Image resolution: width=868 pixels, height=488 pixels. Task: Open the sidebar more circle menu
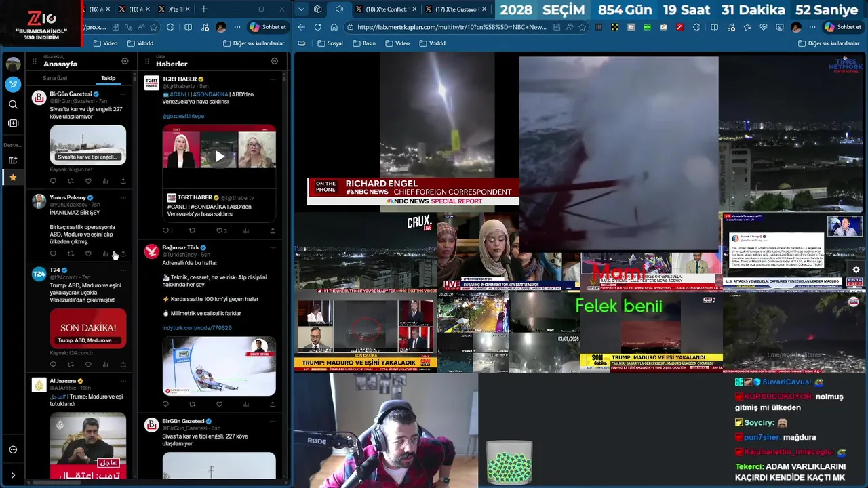coord(13,450)
